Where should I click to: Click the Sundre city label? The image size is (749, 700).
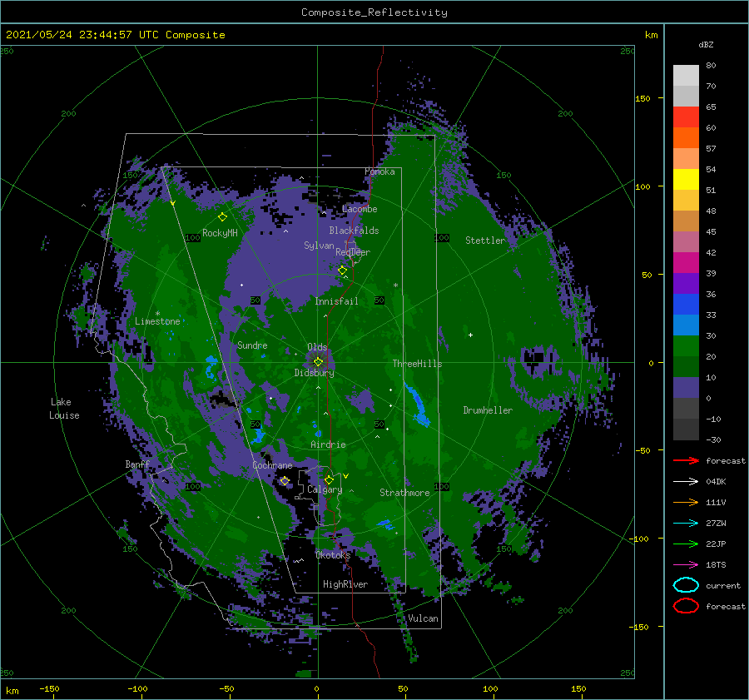[252, 345]
